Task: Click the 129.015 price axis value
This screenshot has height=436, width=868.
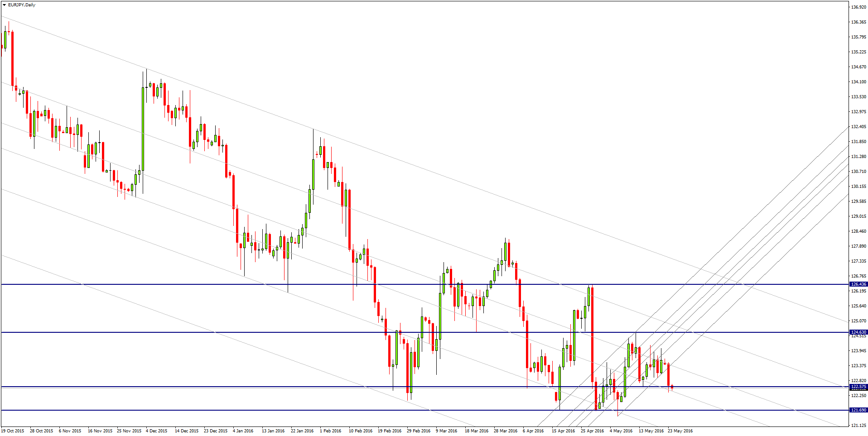Action: click(x=859, y=216)
